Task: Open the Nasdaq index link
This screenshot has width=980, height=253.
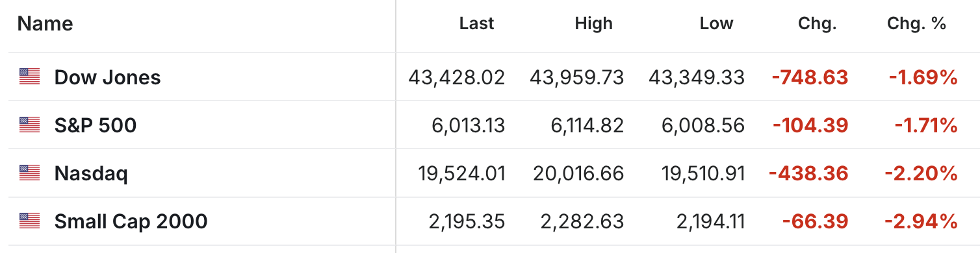Action: tap(91, 174)
